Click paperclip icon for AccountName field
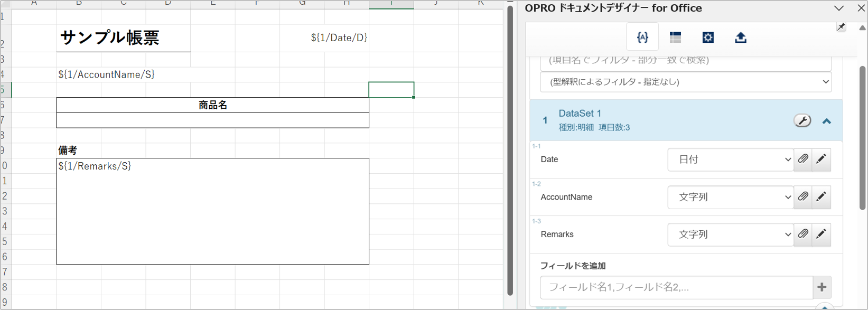The height and width of the screenshot is (310, 868). 803,196
